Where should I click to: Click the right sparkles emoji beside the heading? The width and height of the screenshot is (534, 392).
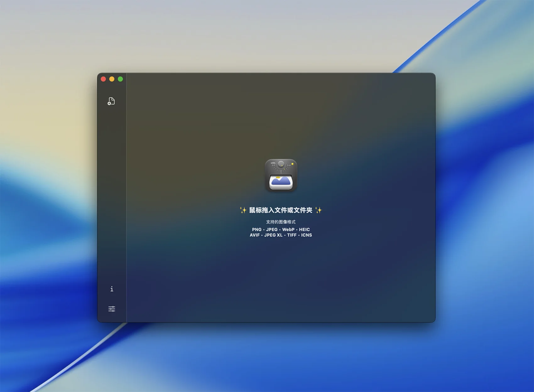point(319,210)
